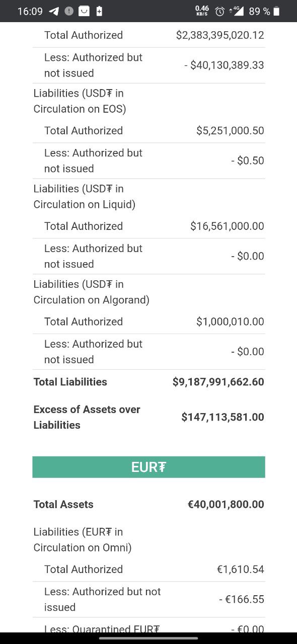Tap Liabilities USD₮ in Circulation on EOS heading
The height and width of the screenshot is (644, 297).
pos(80,101)
